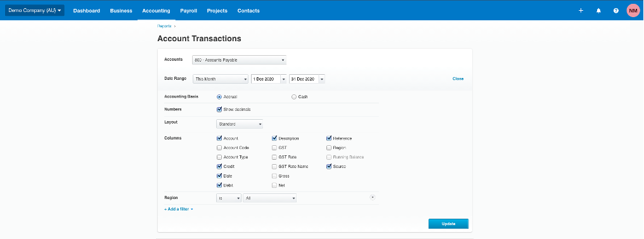This screenshot has height=239, width=644.
Task: Open the end date calendar dropdown arrow
Action: click(x=321, y=79)
